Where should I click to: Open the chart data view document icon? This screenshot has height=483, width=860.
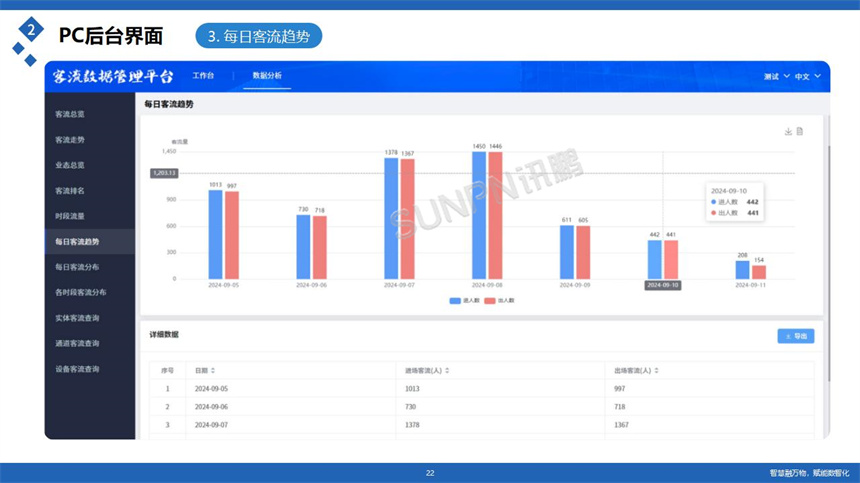(x=800, y=132)
